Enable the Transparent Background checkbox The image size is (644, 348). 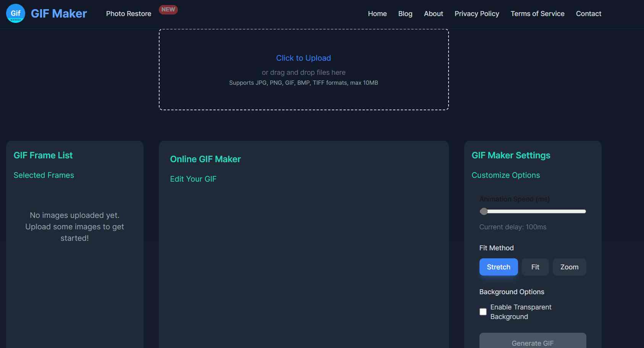pos(483,312)
